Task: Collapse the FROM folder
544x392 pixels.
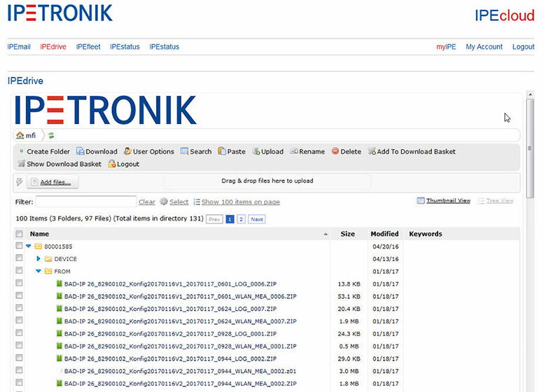Action: click(x=39, y=272)
